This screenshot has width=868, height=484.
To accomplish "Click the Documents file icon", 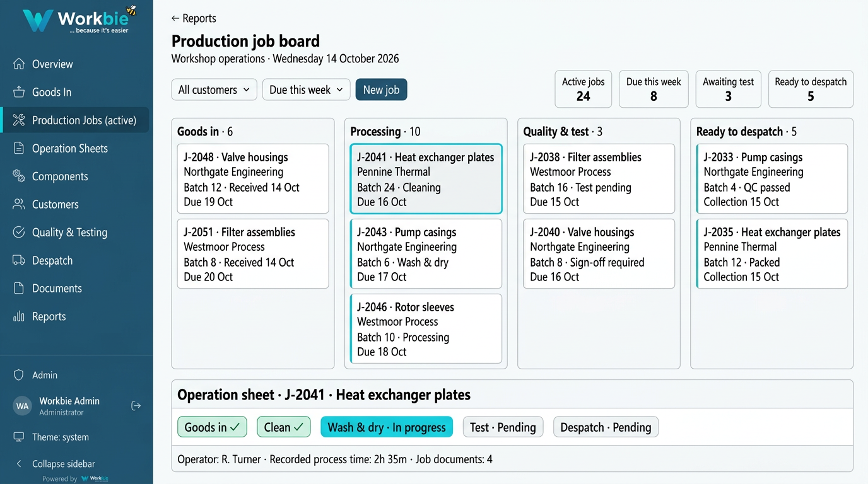I will point(19,288).
